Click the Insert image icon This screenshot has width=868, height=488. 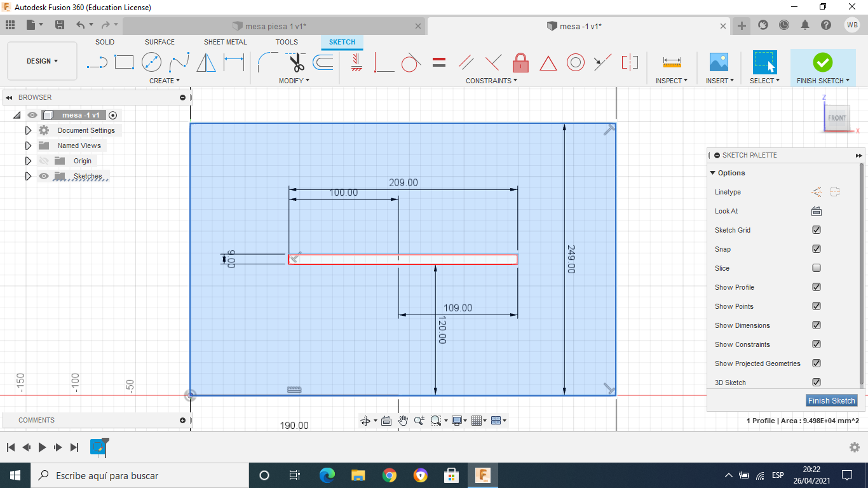[719, 62]
